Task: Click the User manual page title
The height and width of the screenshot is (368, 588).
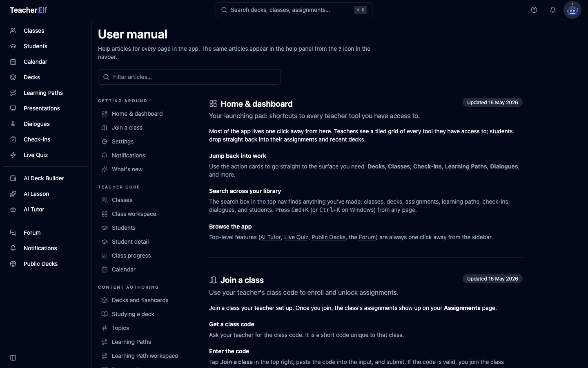Action: [133, 34]
